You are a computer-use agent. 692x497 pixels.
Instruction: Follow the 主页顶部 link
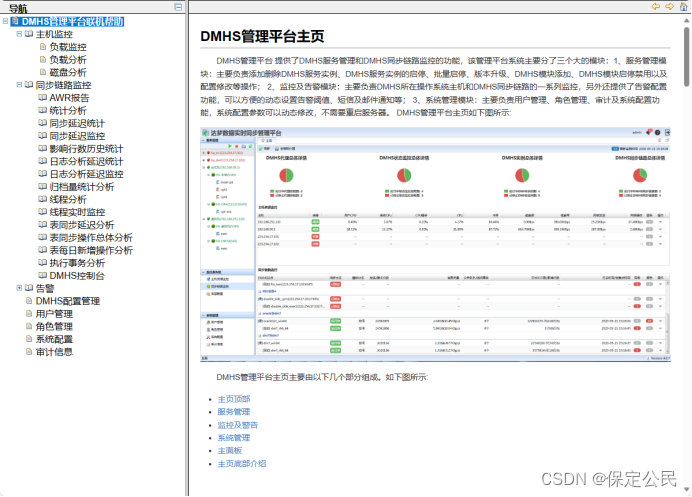(x=233, y=399)
